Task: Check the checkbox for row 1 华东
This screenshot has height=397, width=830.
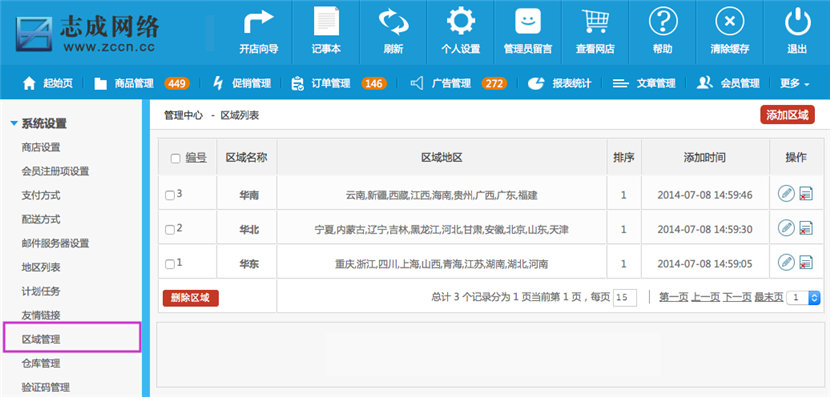Action: pos(169,264)
